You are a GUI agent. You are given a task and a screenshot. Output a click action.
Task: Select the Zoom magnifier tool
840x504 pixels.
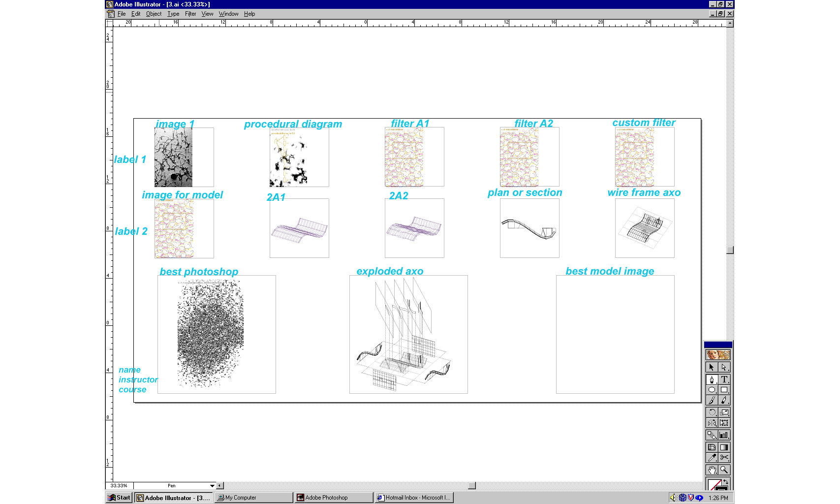click(x=724, y=470)
